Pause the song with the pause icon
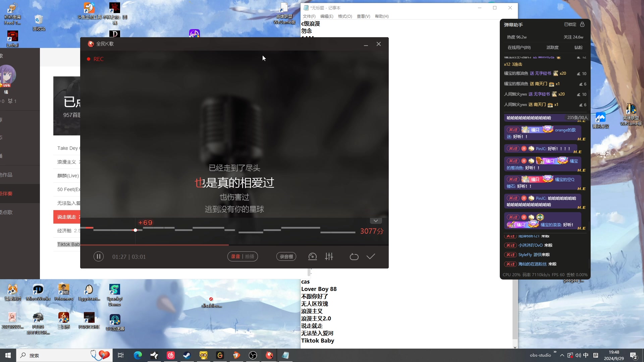The image size is (644, 362). (99, 256)
